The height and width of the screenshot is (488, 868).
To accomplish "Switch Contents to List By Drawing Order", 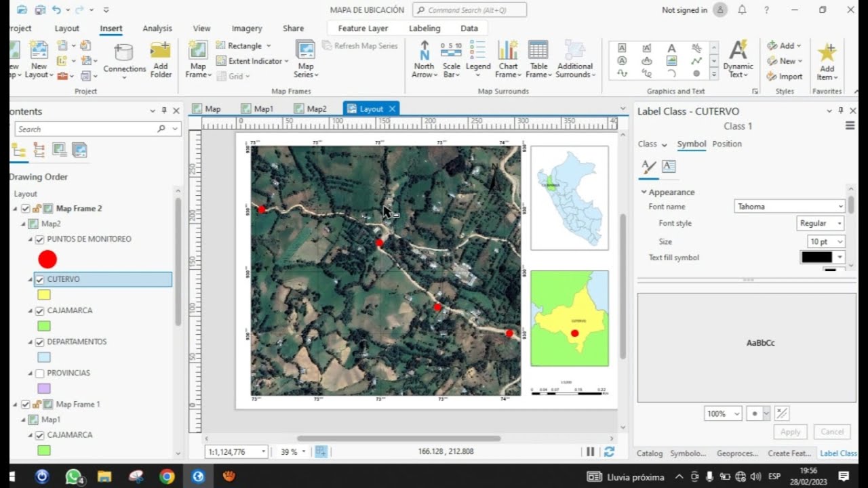I will click(18, 150).
